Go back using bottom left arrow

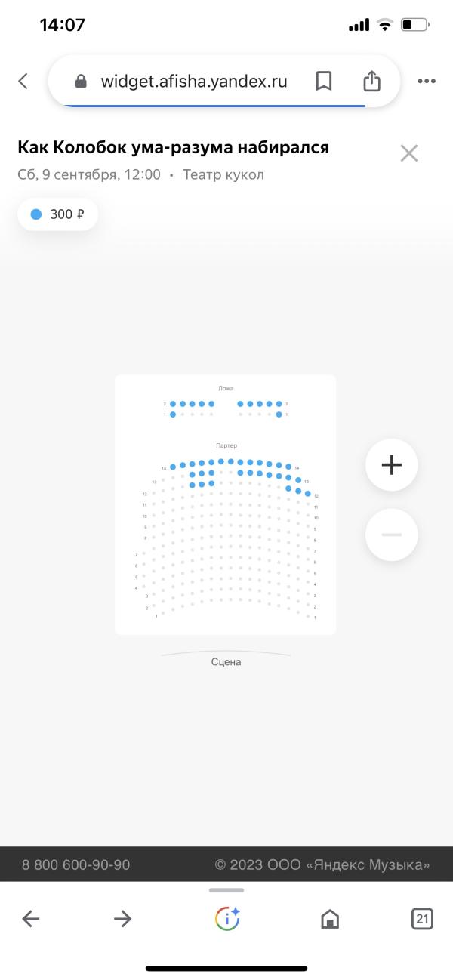tap(30, 918)
